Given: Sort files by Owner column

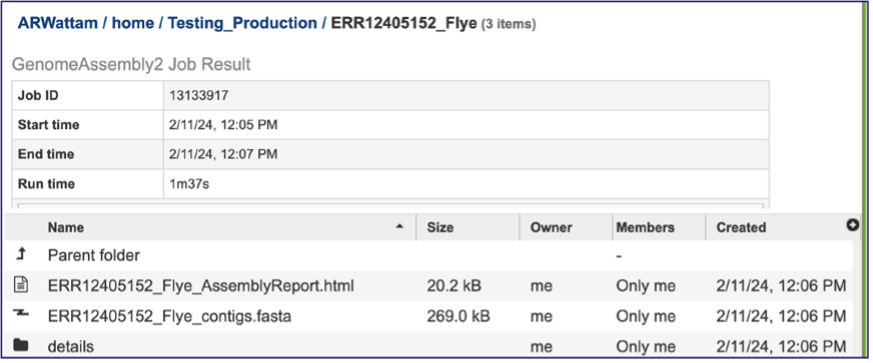Looking at the screenshot, I should click(x=551, y=227).
